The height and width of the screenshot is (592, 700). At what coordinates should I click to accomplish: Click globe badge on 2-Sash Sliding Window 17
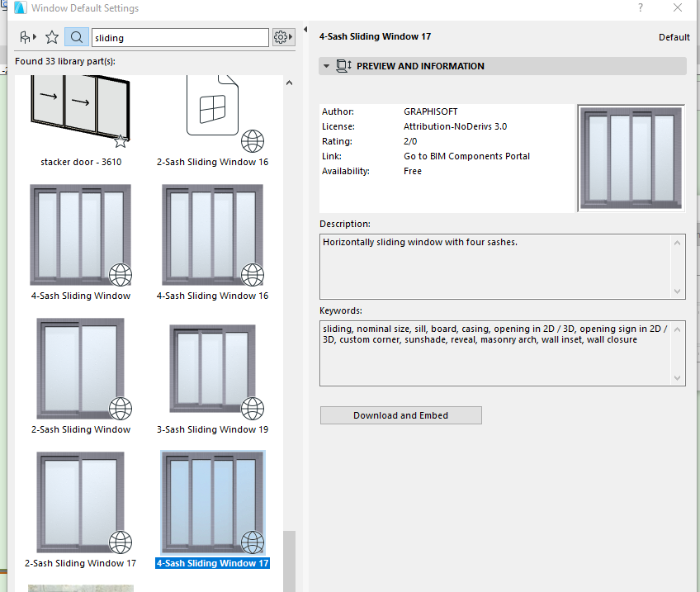click(120, 542)
